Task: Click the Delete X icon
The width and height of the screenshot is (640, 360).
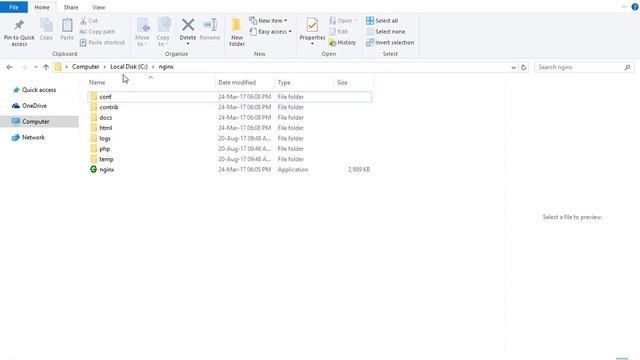Action: [188, 25]
